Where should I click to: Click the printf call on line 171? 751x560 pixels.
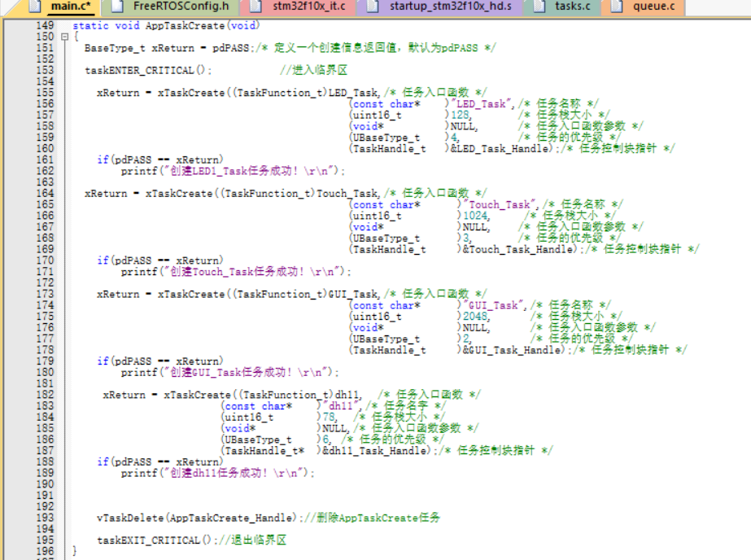[235, 272]
